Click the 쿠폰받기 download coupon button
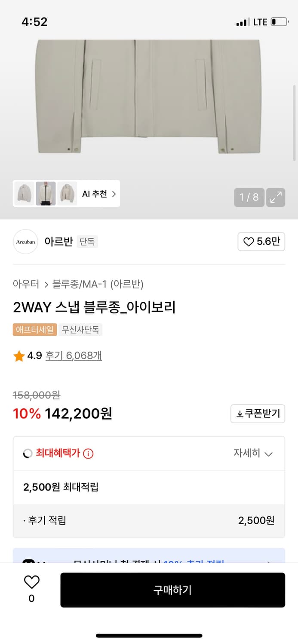 click(258, 414)
